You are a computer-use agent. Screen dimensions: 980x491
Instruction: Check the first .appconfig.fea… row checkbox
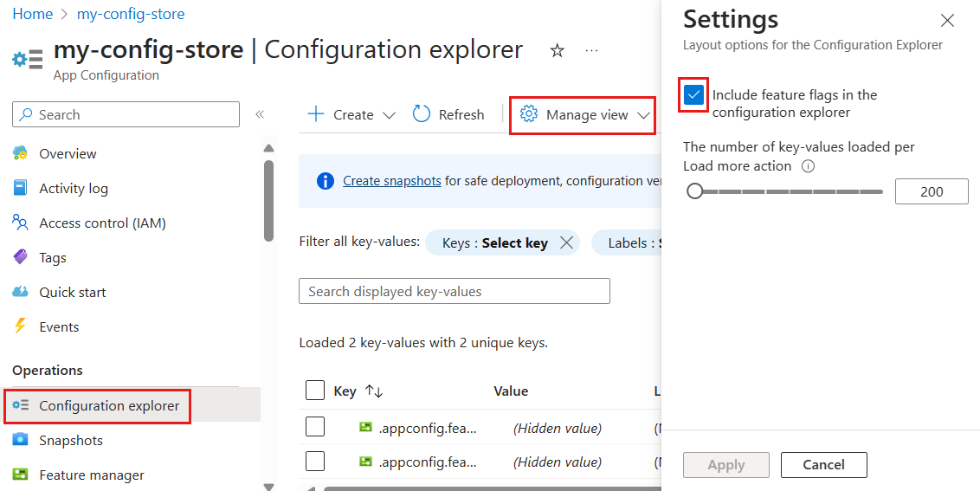(315, 427)
